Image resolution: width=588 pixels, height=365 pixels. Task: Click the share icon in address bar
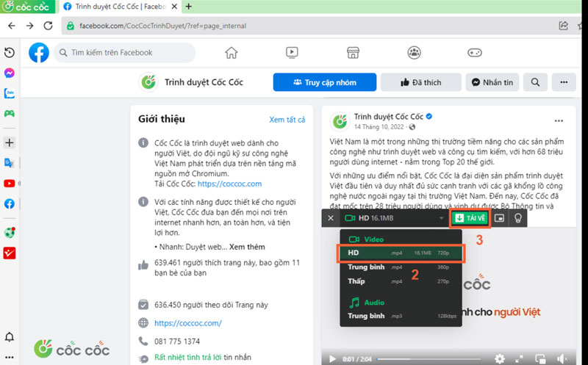click(x=563, y=26)
